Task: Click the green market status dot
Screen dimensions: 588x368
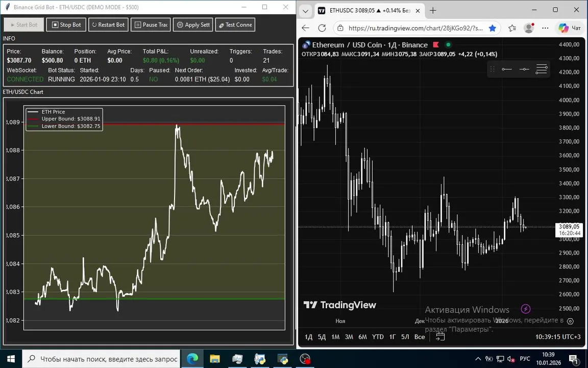Action: [448, 44]
